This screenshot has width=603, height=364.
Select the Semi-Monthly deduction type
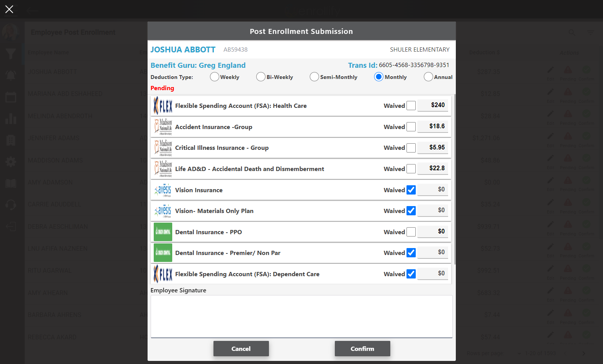[x=314, y=77]
